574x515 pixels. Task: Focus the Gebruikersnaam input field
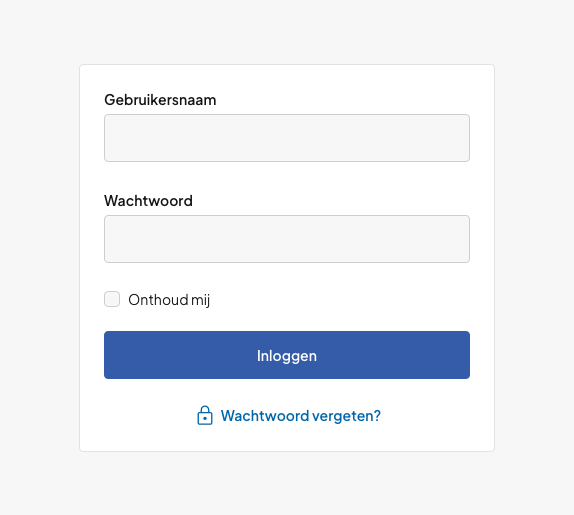(x=287, y=138)
